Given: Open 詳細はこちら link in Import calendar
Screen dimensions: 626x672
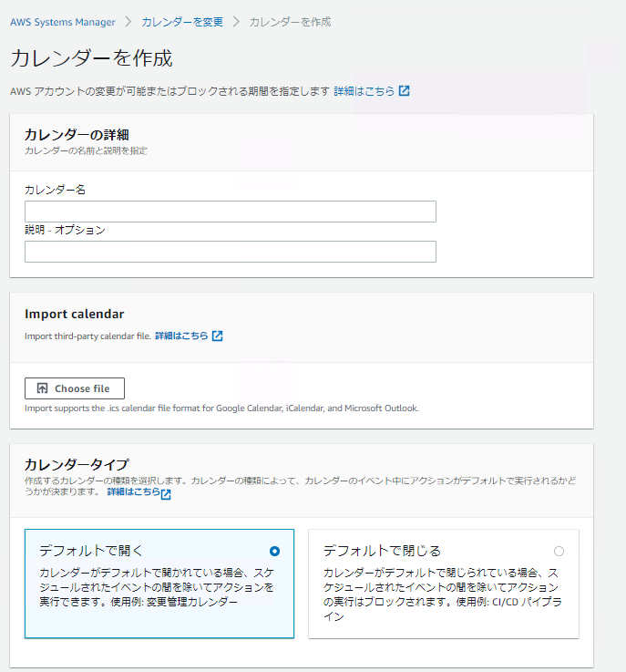Looking at the screenshot, I should (181, 336).
